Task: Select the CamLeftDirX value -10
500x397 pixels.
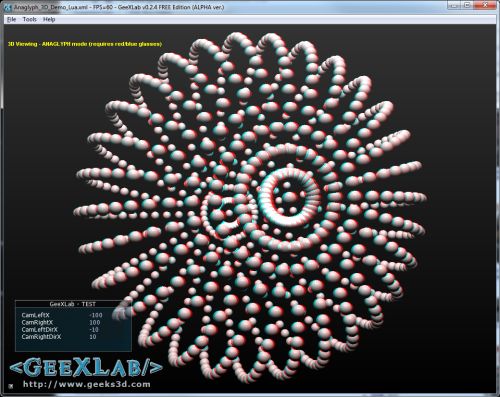Action: click(x=94, y=330)
